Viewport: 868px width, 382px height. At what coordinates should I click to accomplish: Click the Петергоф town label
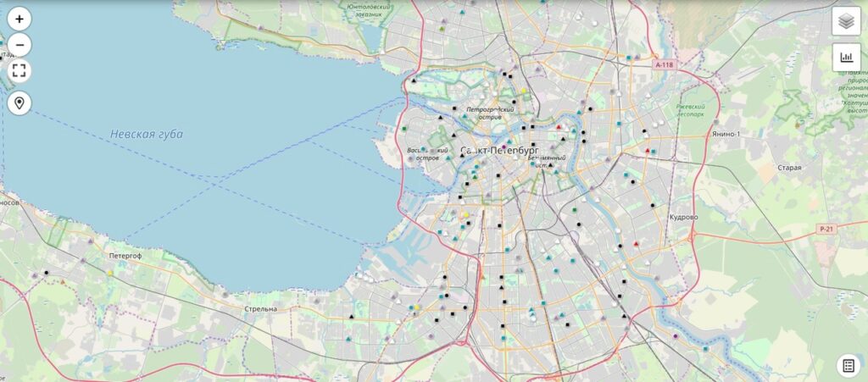pyautogui.click(x=125, y=256)
